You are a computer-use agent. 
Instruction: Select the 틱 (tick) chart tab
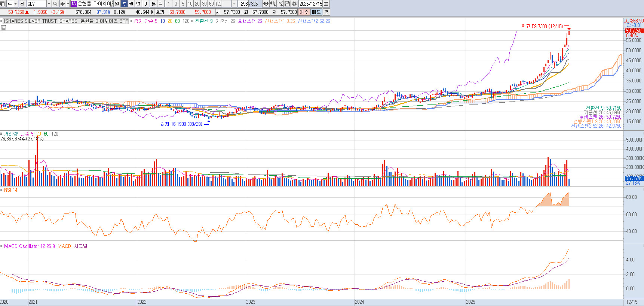160,4
